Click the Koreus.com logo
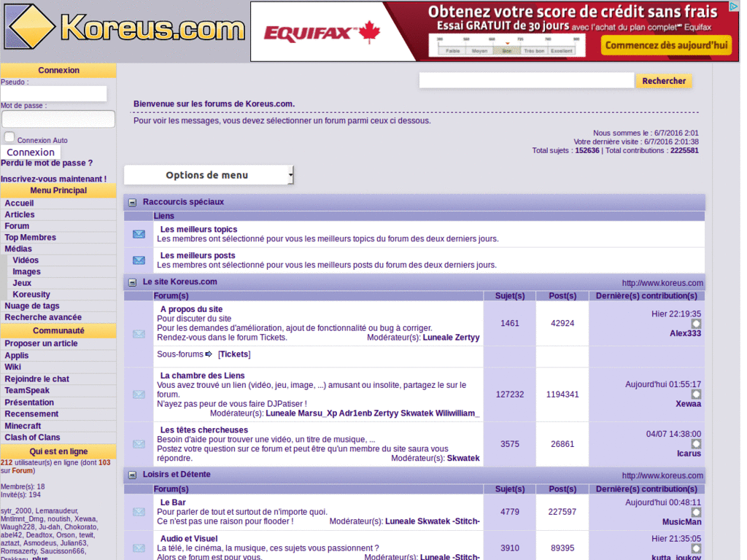The height and width of the screenshot is (560, 747). pos(125,27)
